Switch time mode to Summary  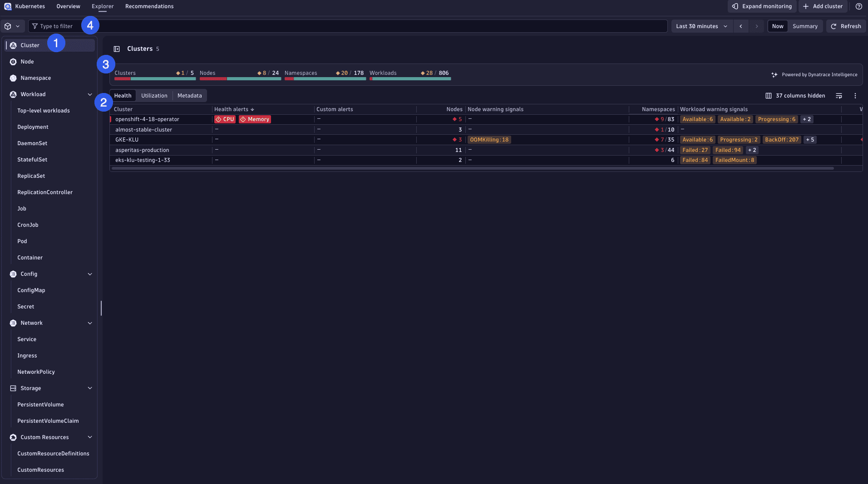pos(804,26)
